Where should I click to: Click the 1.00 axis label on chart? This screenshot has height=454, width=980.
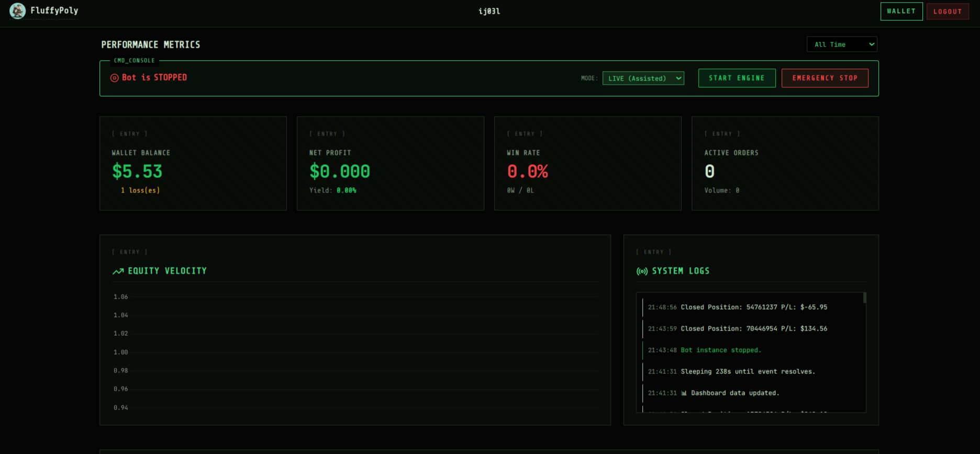(x=121, y=352)
